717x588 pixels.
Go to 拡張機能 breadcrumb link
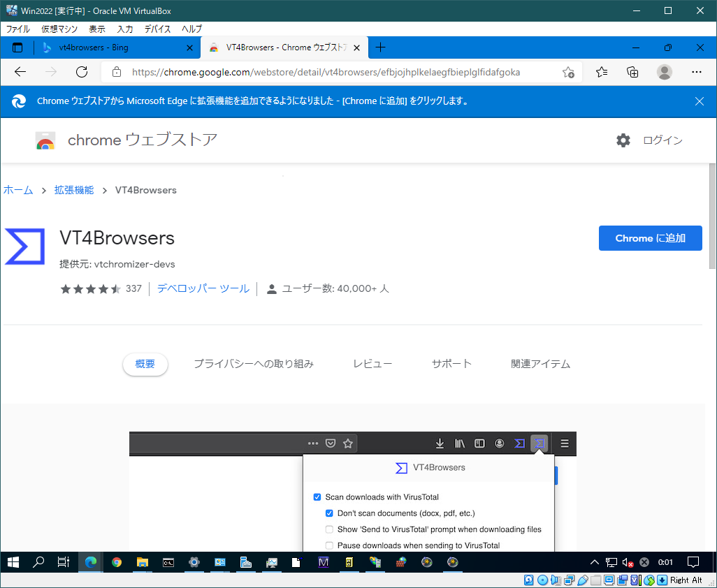tap(74, 190)
